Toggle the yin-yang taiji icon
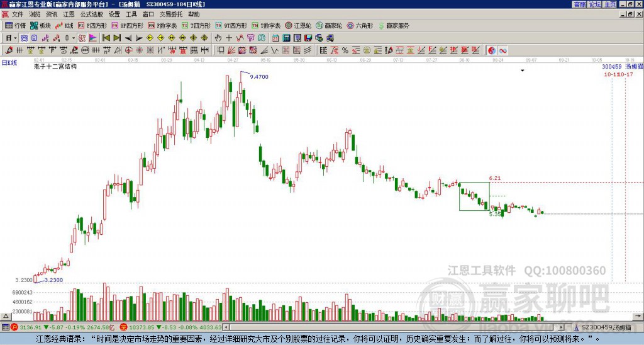The image size is (644, 345). click(492, 50)
